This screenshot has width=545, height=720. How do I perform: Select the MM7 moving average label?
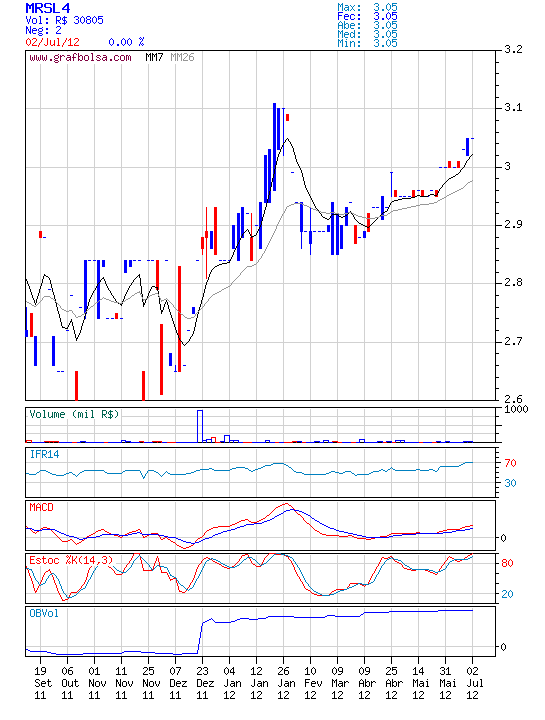tap(154, 57)
